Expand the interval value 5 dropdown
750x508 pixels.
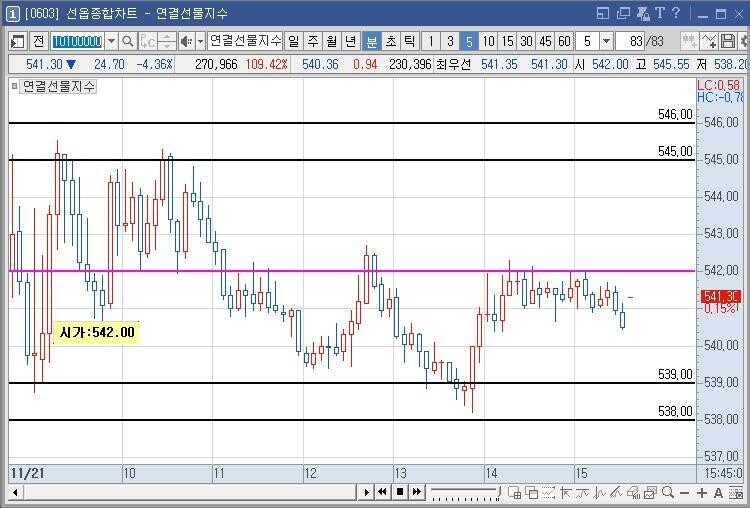point(609,41)
